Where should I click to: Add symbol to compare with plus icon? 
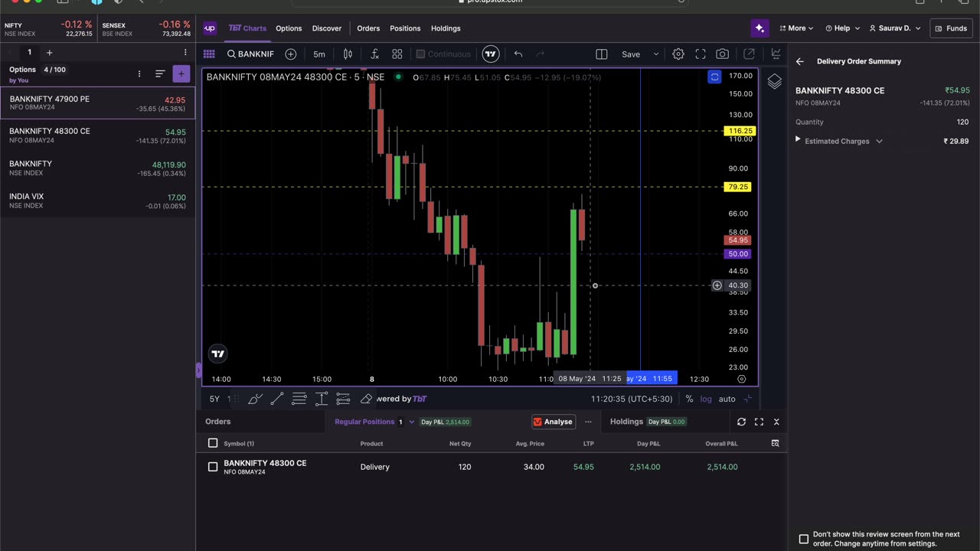pyautogui.click(x=291, y=54)
